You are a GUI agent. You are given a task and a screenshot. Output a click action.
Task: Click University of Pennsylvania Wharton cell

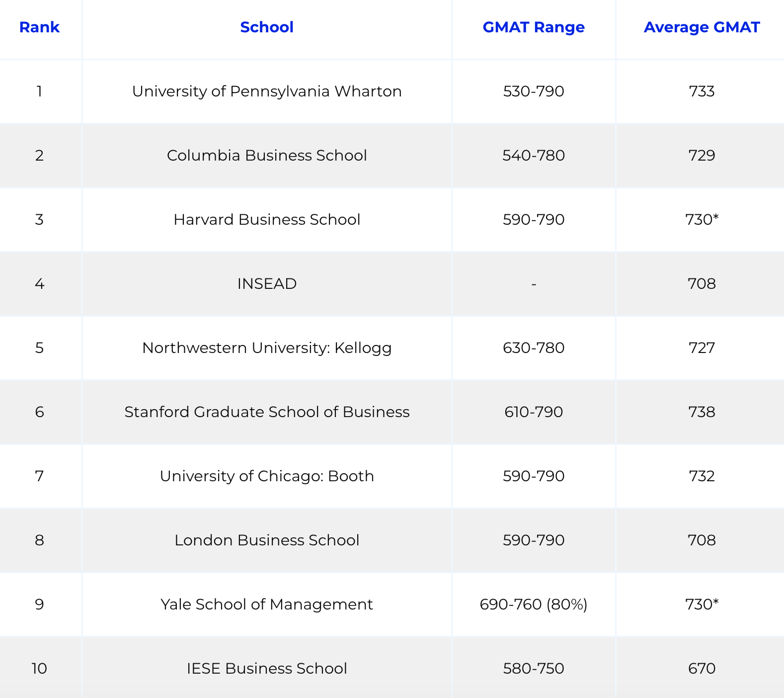click(267, 91)
